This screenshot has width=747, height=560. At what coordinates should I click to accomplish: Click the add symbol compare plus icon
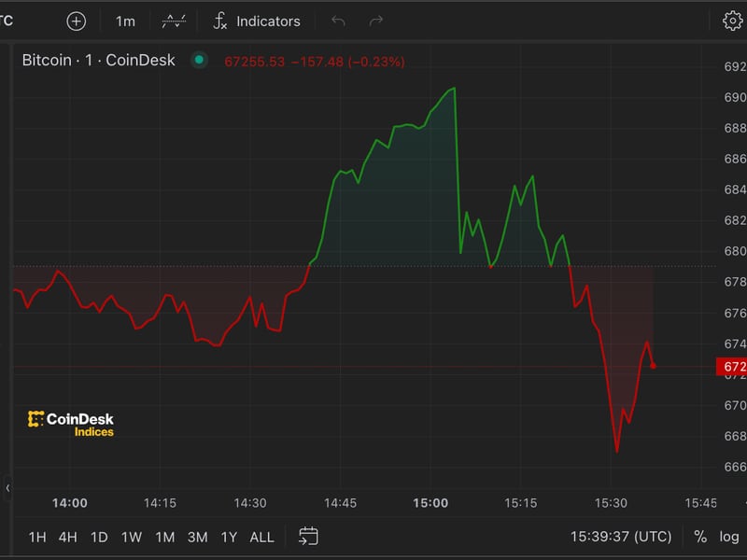pos(77,21)
